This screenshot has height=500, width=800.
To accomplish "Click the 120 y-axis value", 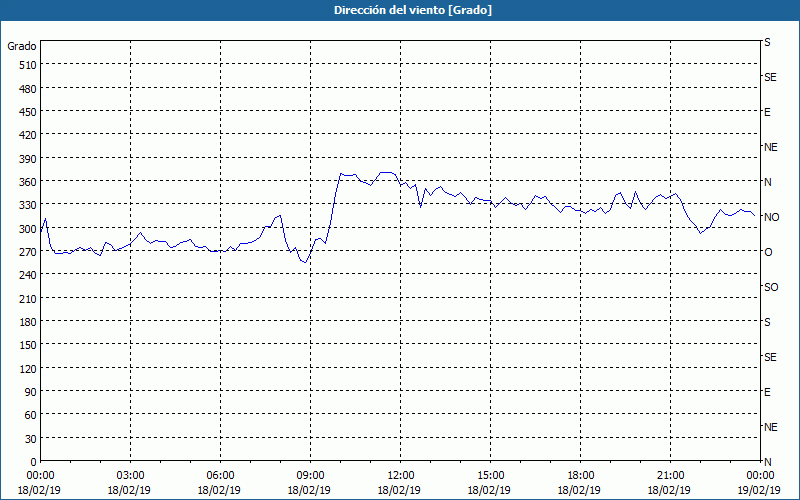I will [28, 368].
